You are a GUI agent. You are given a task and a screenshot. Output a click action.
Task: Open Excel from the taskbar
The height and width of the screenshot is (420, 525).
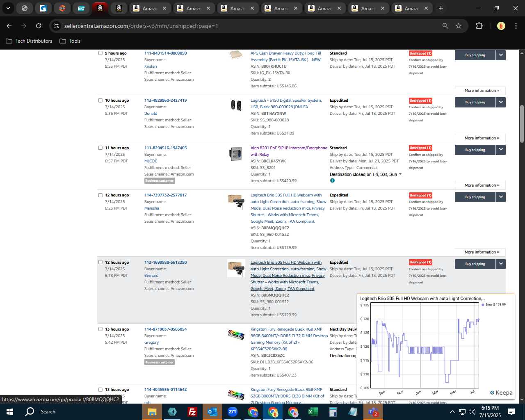313,412
